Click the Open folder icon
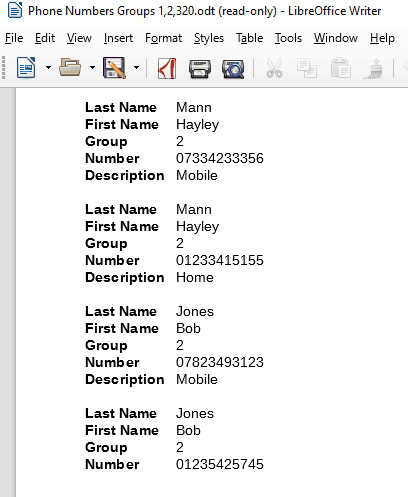 (x=70, y=68)
